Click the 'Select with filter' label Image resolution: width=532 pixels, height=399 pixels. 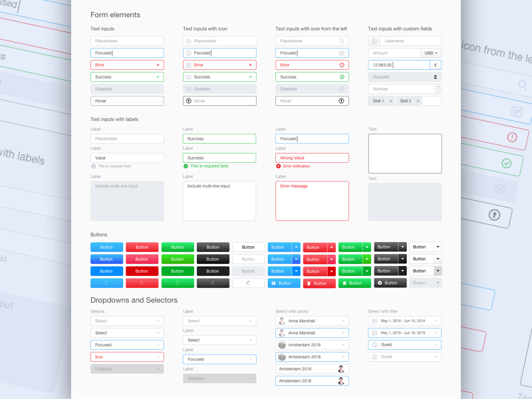pos(383,311)
